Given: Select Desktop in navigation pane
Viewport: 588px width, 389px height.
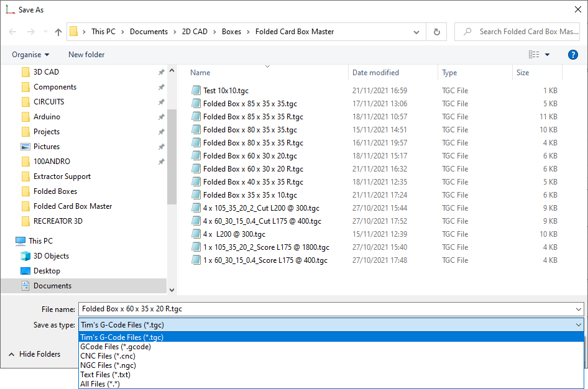Looking at the screenshot, I should pos(47,271).
